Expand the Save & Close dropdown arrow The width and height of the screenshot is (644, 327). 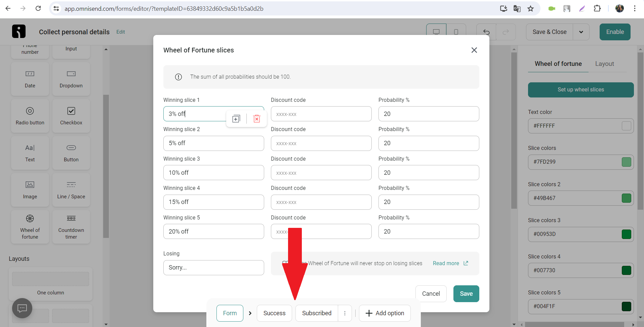[x=581, y=32]
